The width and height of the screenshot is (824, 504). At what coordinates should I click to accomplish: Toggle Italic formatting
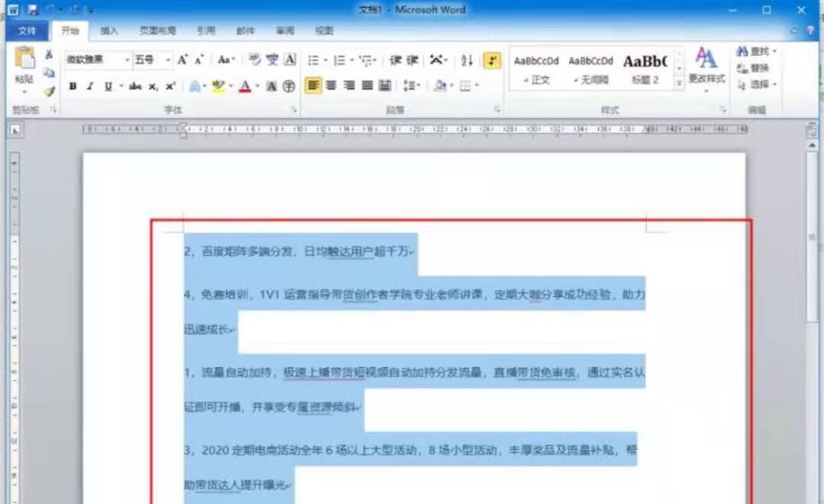89,86
